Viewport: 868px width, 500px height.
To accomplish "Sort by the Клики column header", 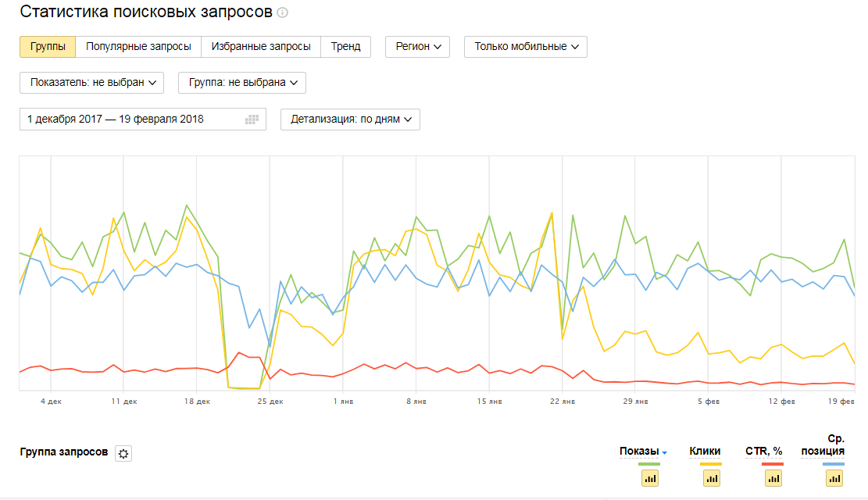I will (x=705, y=451).
